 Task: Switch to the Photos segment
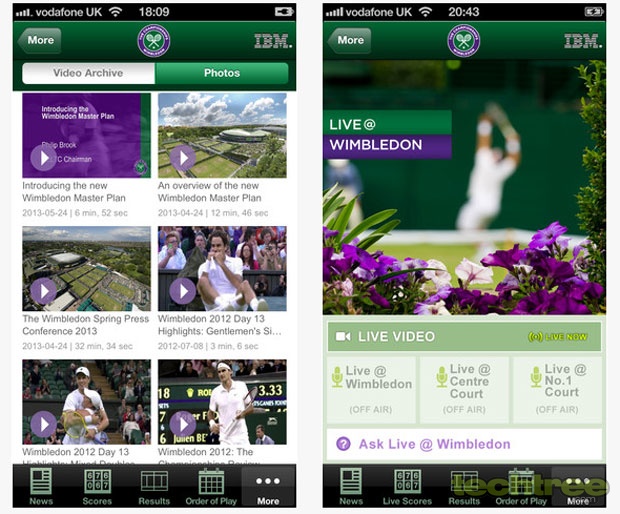tap(222, 73)
